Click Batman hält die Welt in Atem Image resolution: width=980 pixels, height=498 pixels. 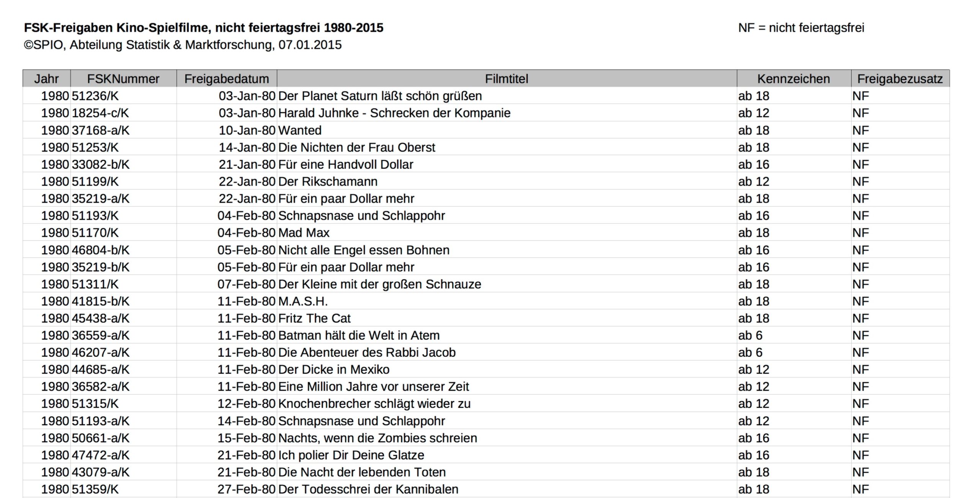pyautogui.click(x=359, y=336)
